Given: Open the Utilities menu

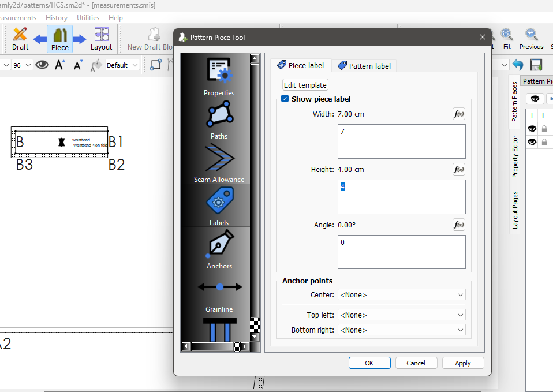Looking at the screenshot, I should point(88,18).
